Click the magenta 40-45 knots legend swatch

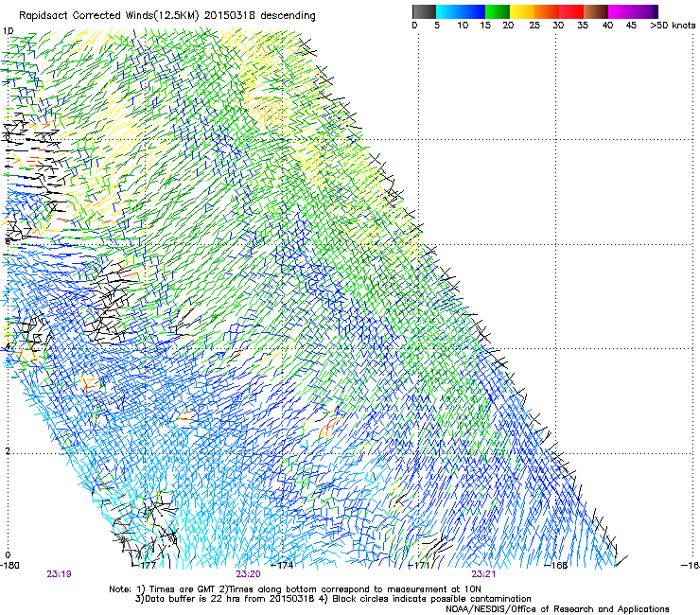click(x=621, y=11)
